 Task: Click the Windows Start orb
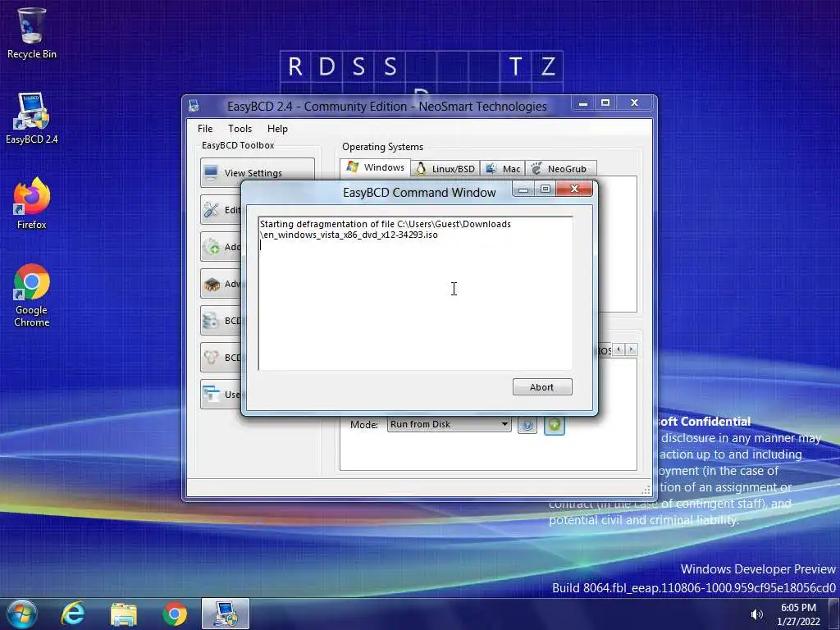(22, 614)
